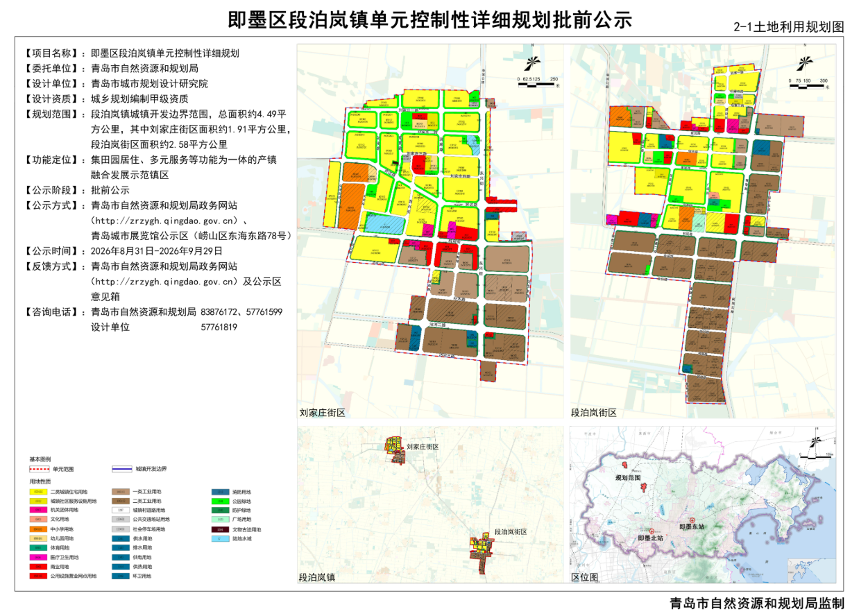Click the light blue 陆地水域 legend swatch
The height and width of the screenshot is (616, 868).
click(x=219, y=538)
